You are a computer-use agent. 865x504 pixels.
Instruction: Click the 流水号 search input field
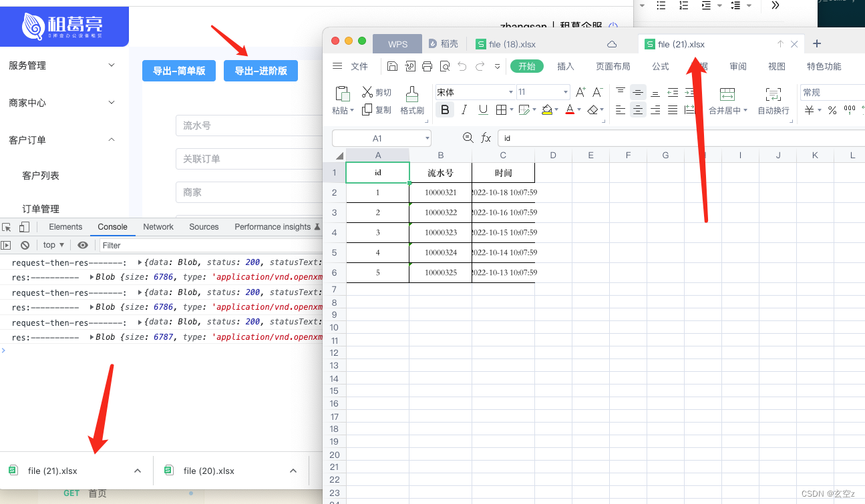(x=249, y=125)
